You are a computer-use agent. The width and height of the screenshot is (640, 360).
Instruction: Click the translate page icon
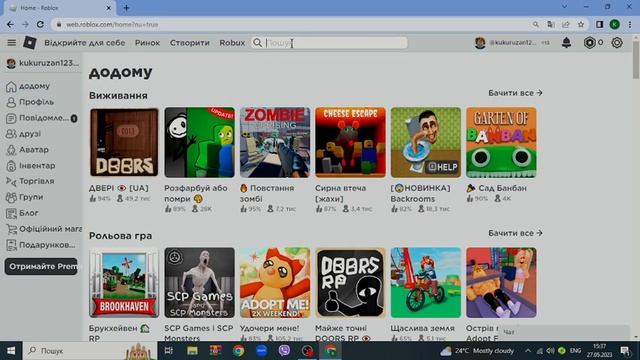(551, 24)
